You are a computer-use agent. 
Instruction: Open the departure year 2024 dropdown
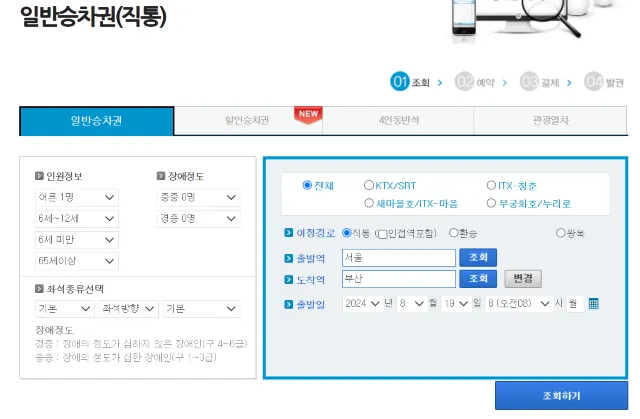click(361, 303)
